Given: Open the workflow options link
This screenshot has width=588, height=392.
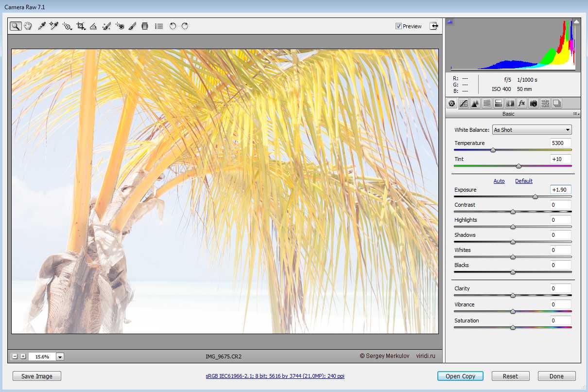Looking at the screenshot, I should coord(275,376).
